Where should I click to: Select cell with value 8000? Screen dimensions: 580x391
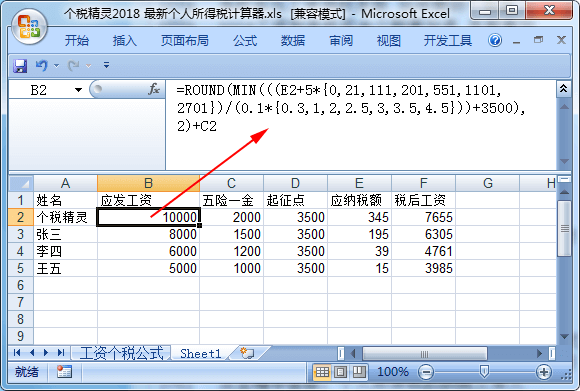tap(148, 234)
